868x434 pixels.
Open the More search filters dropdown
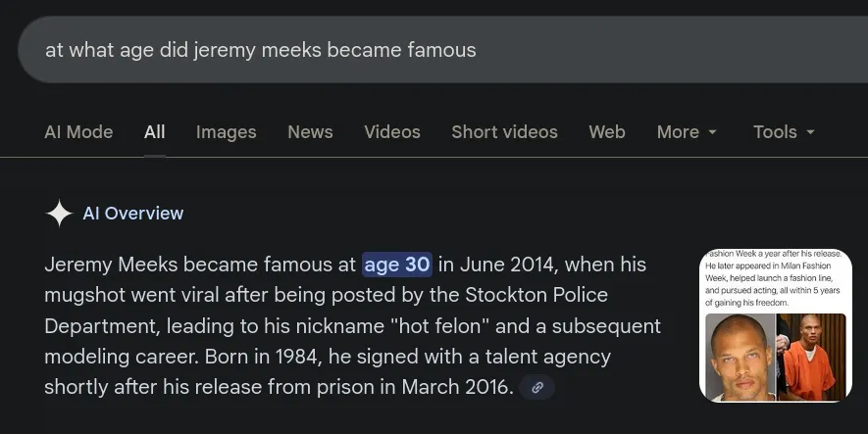(x=686, y=132)
